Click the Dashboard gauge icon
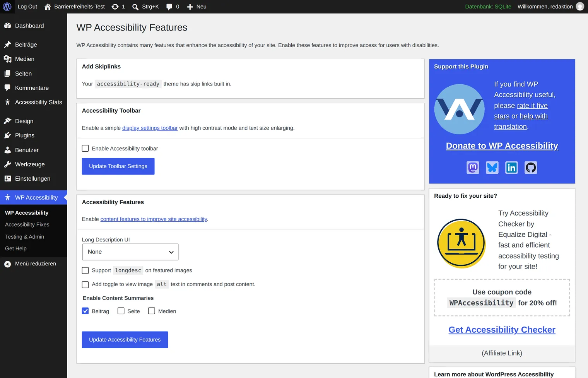 [x=7, y=26]
